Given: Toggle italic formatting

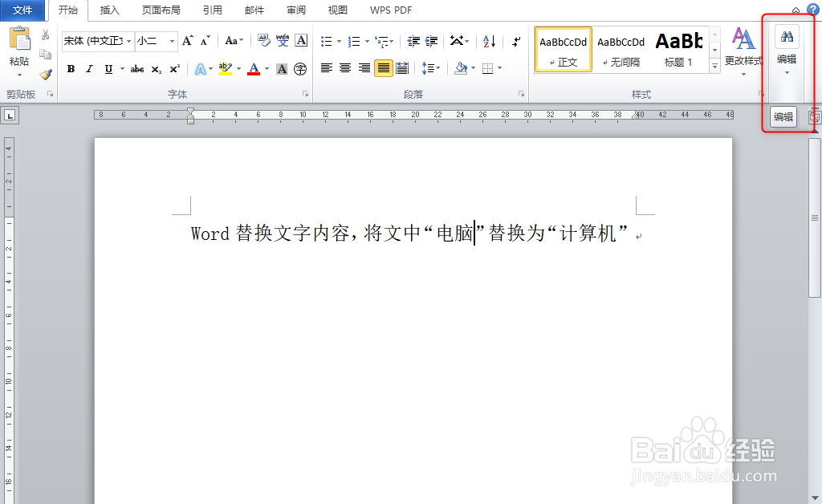Looking at the screenshot, I should coord(89,70).
